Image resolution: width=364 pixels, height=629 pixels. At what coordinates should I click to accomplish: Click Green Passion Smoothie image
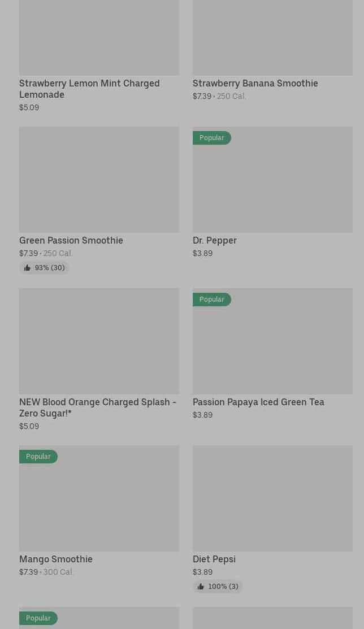pos(99,180)
